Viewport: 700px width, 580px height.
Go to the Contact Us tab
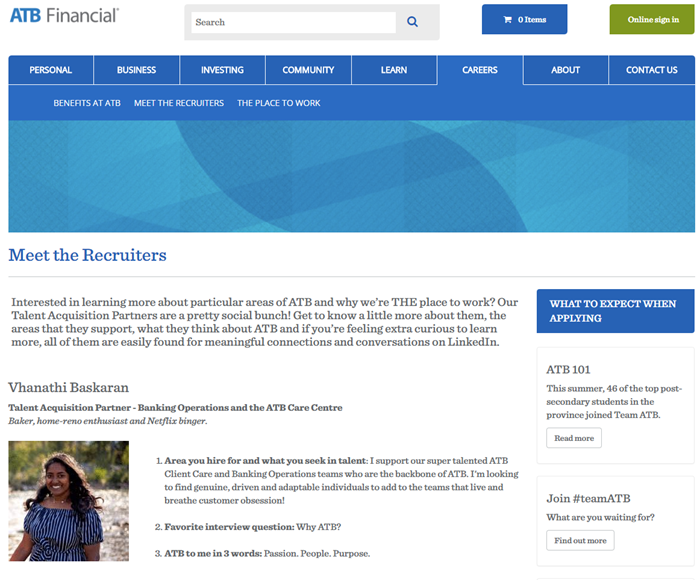[x=651, y=70]
